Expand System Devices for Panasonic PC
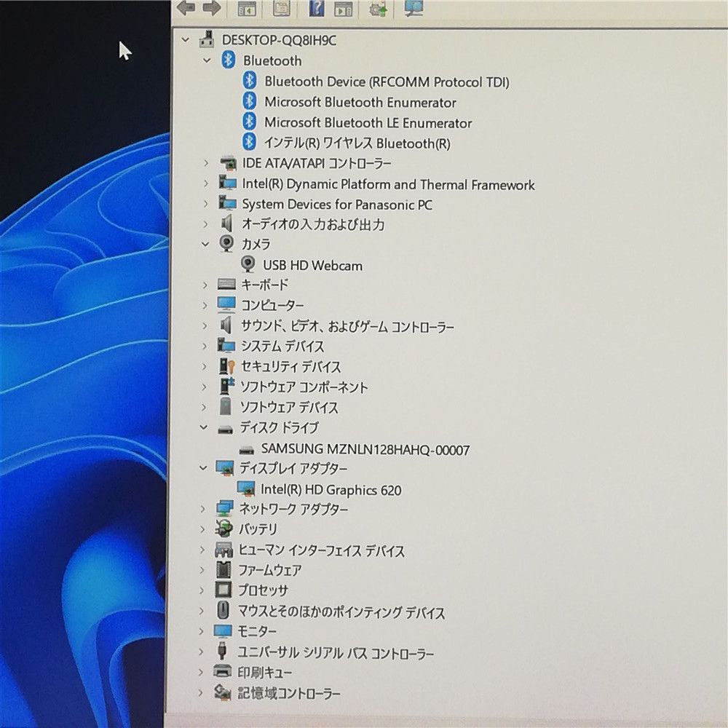Image resolution: width=728 pixels, height=728 pixels. tap(206, 203)
